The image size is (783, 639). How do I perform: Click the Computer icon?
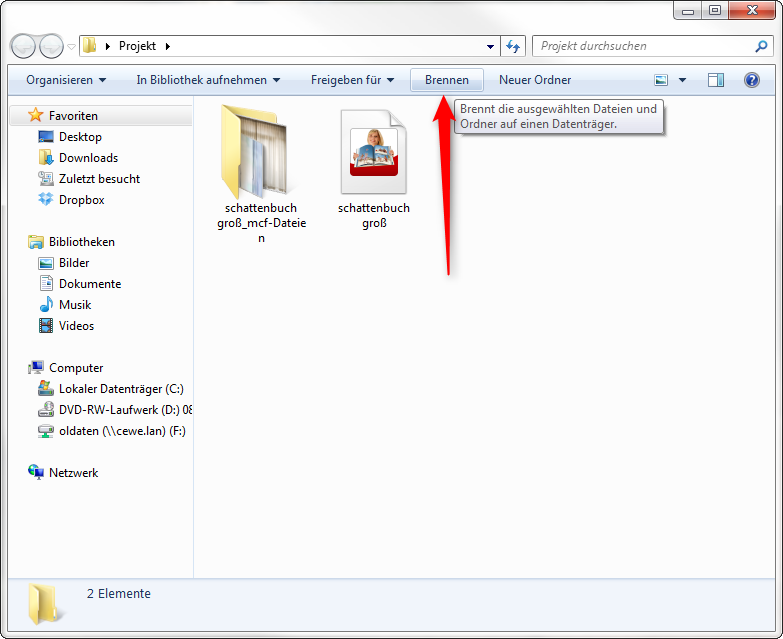tap(35, 368)
